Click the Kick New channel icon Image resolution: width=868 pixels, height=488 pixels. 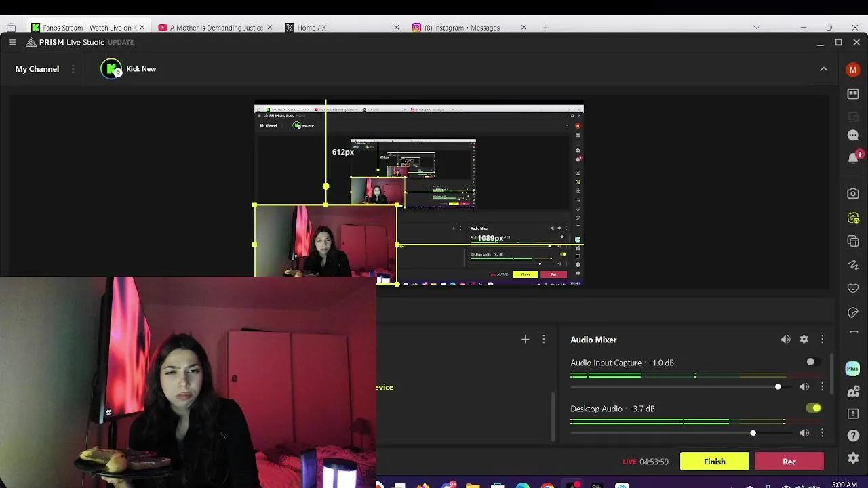tap(111, 69)
